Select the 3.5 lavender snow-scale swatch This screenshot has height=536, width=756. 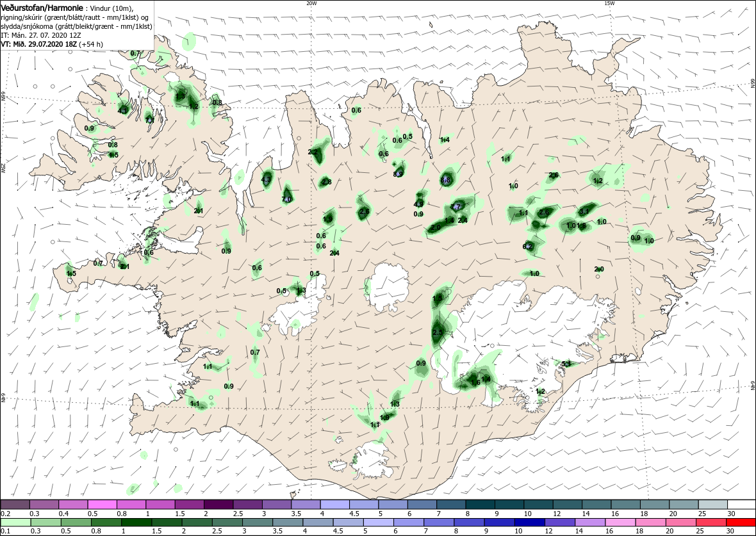(306, 505)
